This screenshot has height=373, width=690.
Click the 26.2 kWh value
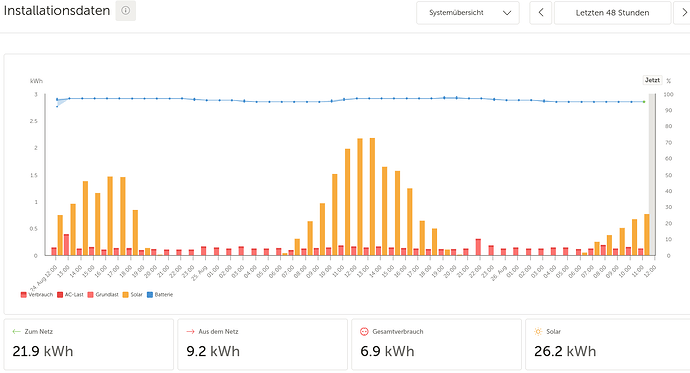point(565,351)
